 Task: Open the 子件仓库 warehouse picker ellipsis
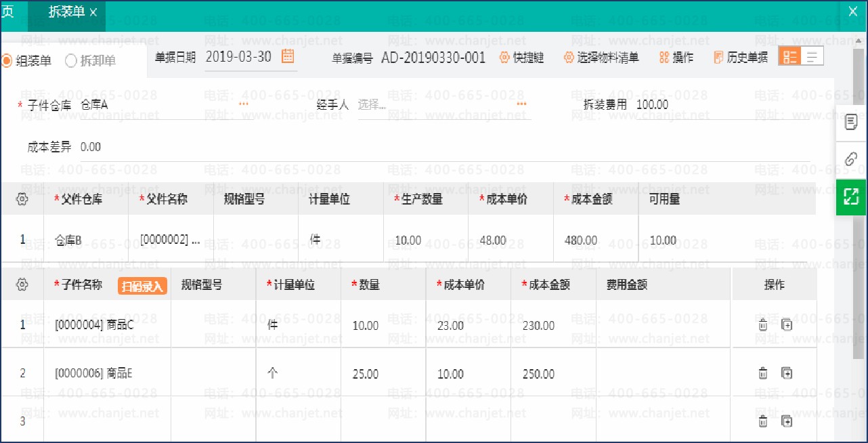[244, 104]
